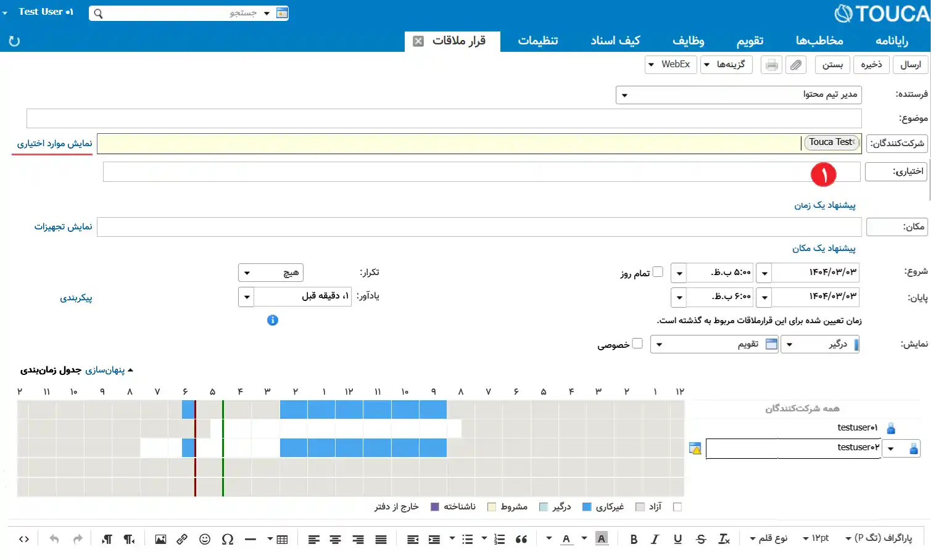The image size is (931, 560).
Task: Check the خصوصی checkbox
Action: pyautogui.click(x=637, y=344)
